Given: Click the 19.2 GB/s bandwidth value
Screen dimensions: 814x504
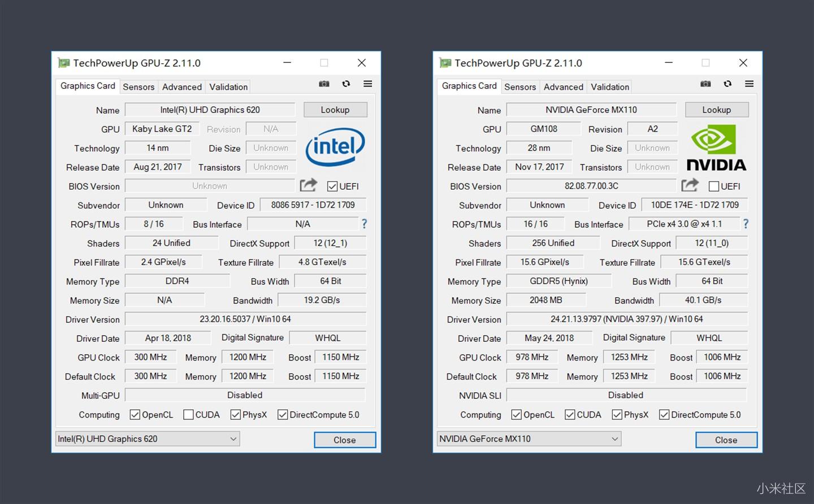Looking at the screenshot, I should coord(322,300).
